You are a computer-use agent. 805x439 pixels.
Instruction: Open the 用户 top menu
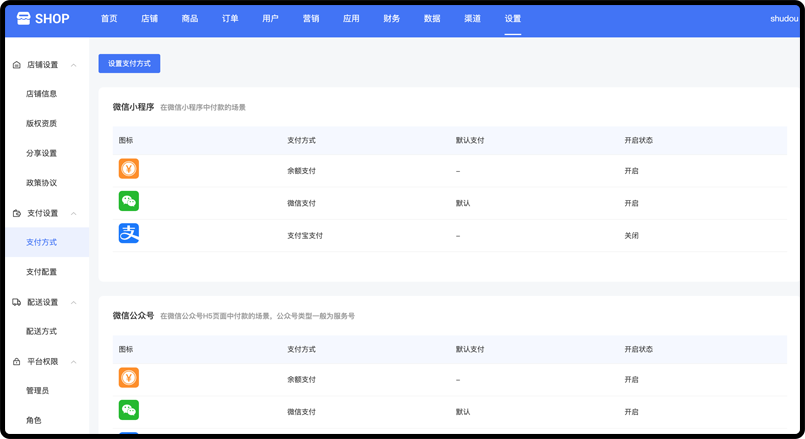pyautogui.click(x=271, y=18)
